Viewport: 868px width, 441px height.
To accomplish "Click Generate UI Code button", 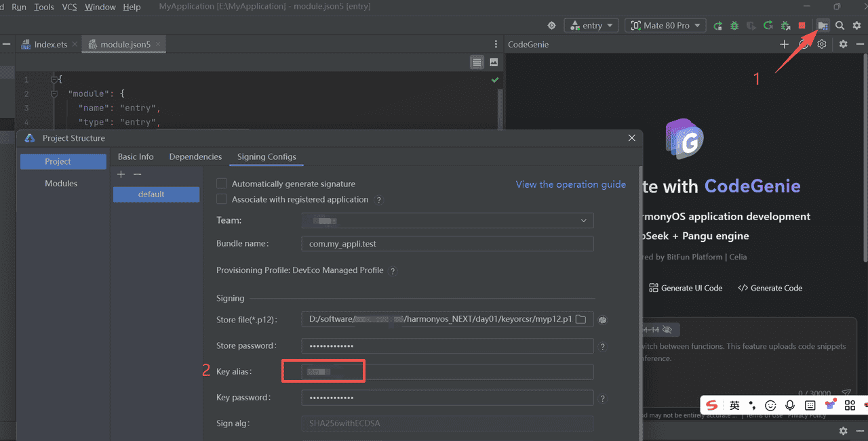I will pyautogui.click(x=686, y=288).
